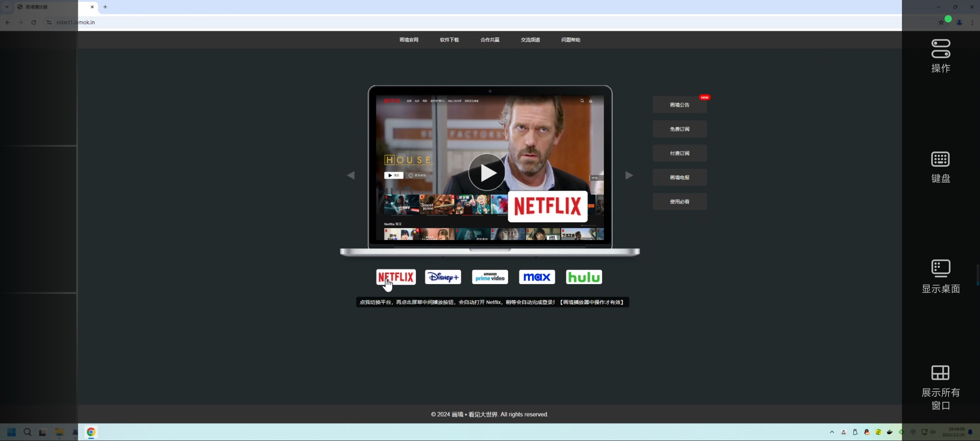Select the Netflix platform logo
The image size is (980, 441).
(x=396, y=277)
